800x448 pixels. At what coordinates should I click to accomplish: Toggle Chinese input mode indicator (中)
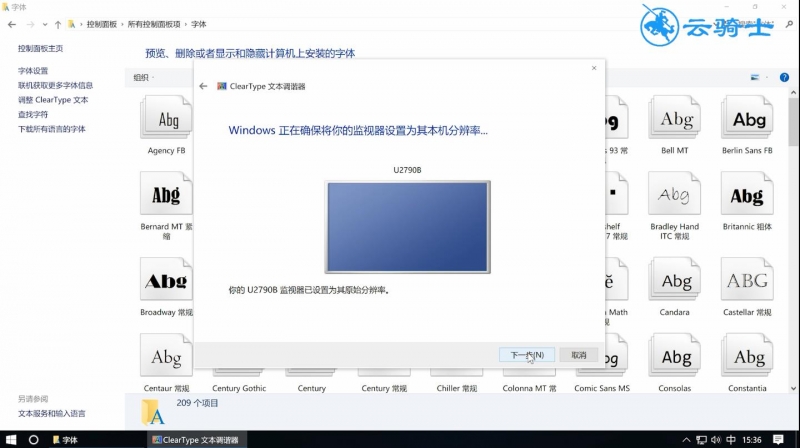[x=731, y=440]
